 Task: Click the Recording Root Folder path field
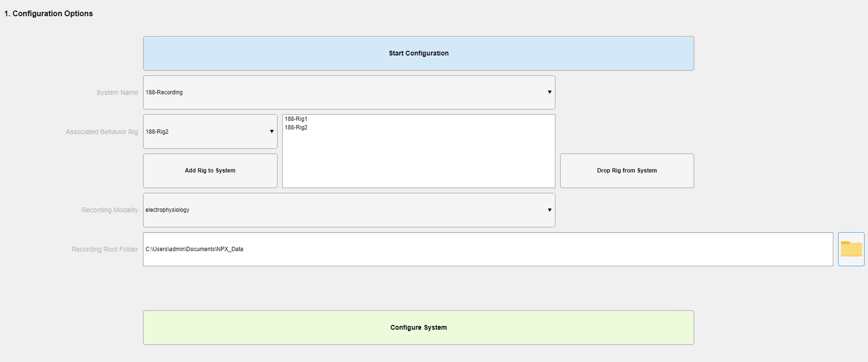(x=488, y=249)
